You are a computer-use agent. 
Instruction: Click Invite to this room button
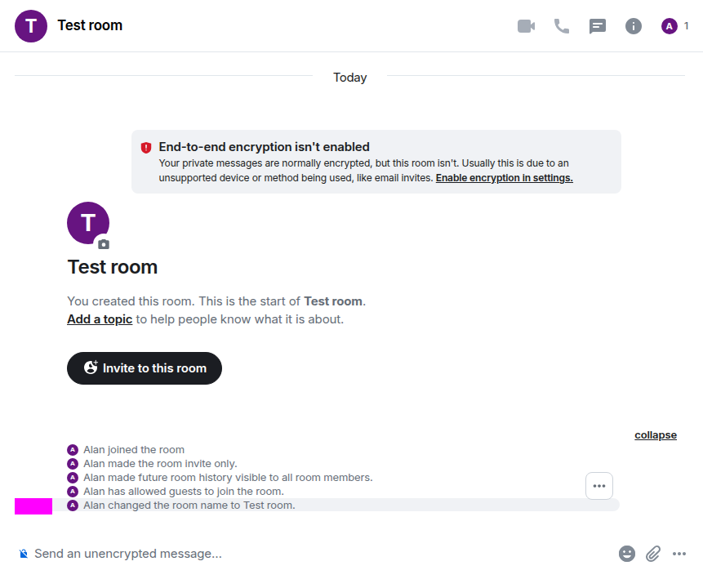click(145, 368)
